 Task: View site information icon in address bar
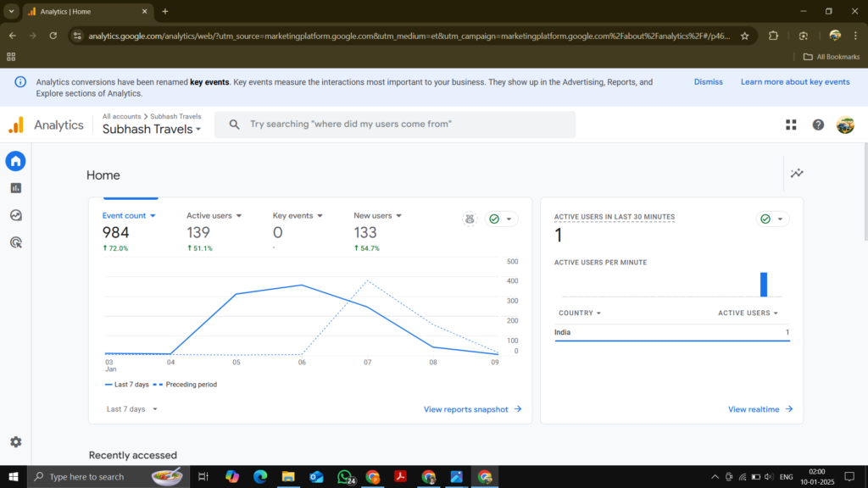coord(77,36)
